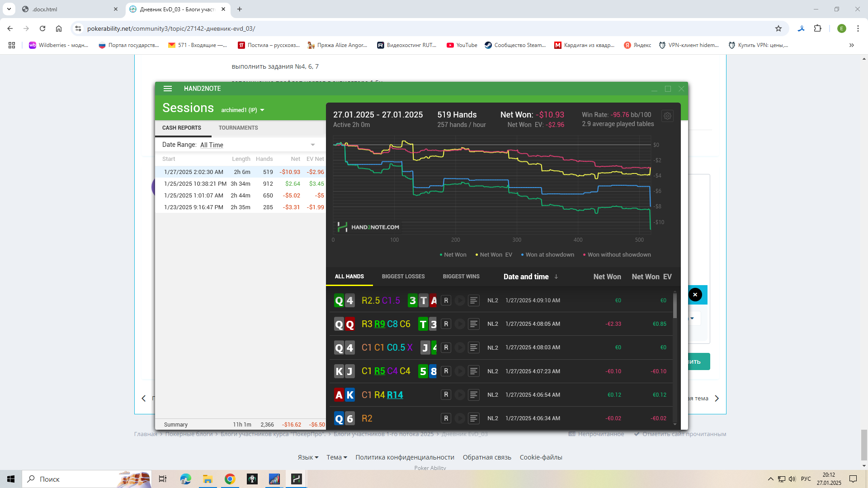Image resolution: width=868 pixels, height=488 pixels.
Task: Play the 4:08:05 AM hand
Action: pos(460,324)
